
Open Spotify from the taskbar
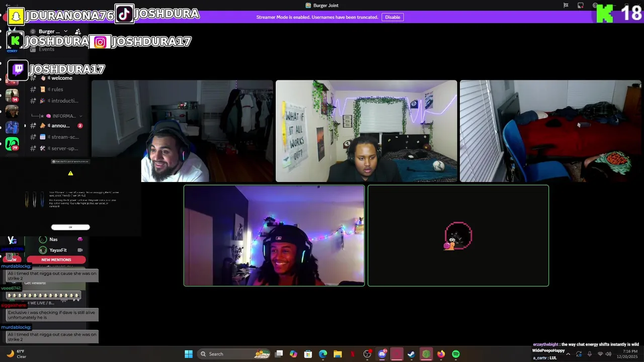456,354
